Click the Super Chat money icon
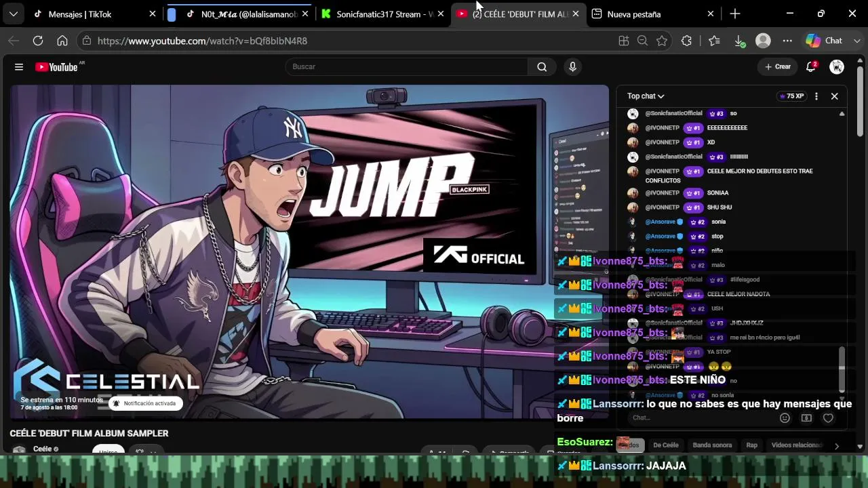The width and height of the screenshot is (868, 488). (x=806, y=418)
